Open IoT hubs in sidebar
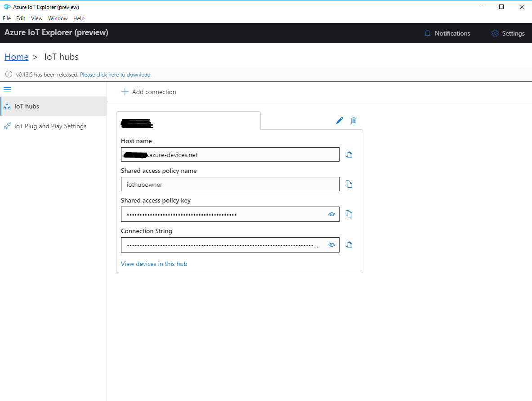The width and height of the screenshot is (532, 401). tap(54, 106)
